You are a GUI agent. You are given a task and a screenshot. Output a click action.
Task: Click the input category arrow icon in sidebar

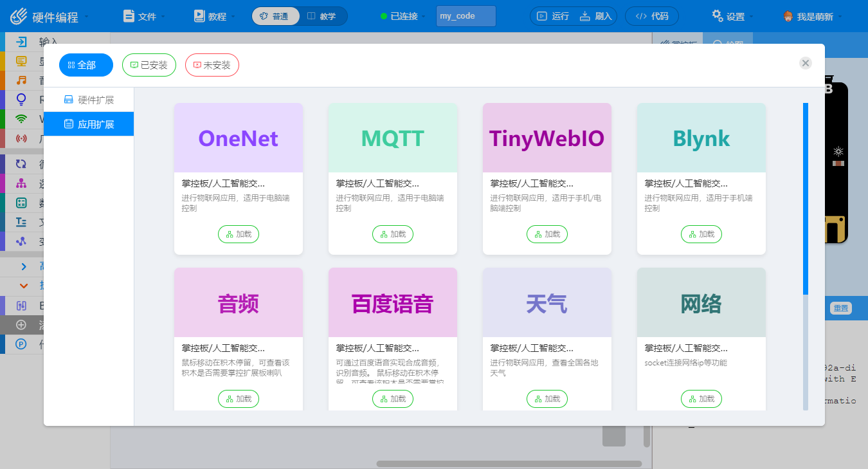[x=22, y=42]
